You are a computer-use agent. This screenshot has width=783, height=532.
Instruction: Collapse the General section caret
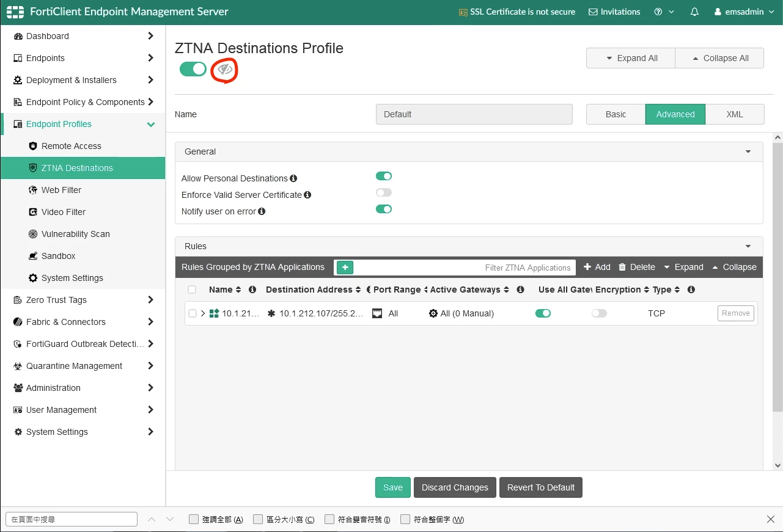[748, 151]
